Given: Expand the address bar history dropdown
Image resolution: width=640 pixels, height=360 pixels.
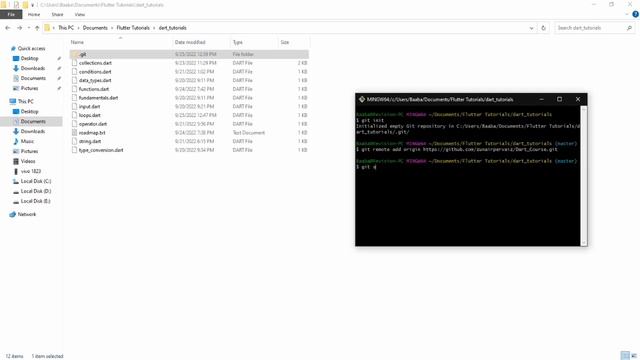Looking at the screenshot, I should [x=531, y=28].
